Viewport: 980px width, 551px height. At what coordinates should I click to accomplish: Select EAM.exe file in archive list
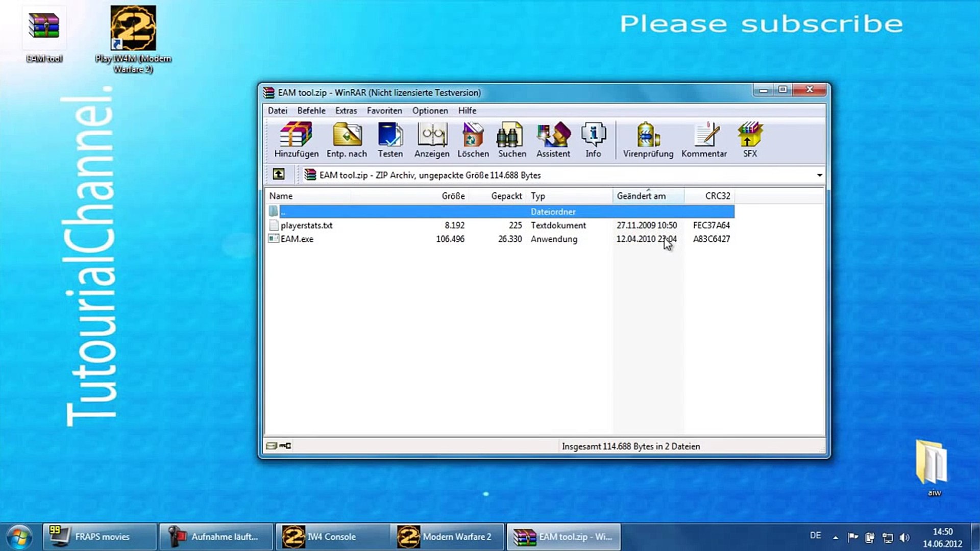pos(297,239)
